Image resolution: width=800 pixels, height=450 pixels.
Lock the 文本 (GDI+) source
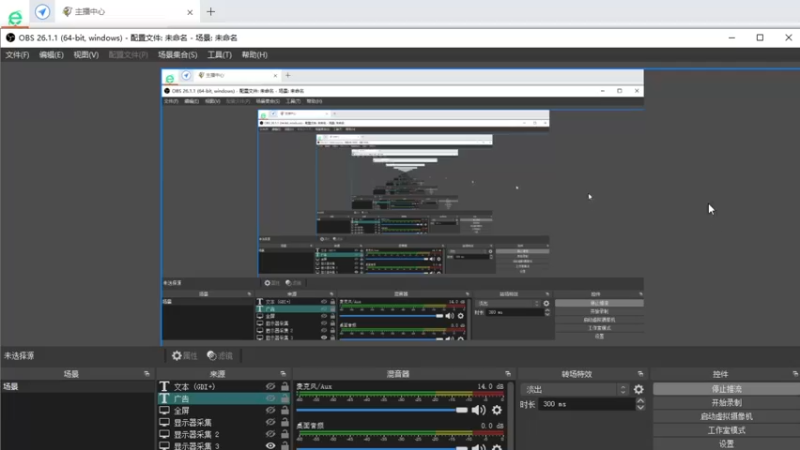pyautogui.click(x=285, y=387)
